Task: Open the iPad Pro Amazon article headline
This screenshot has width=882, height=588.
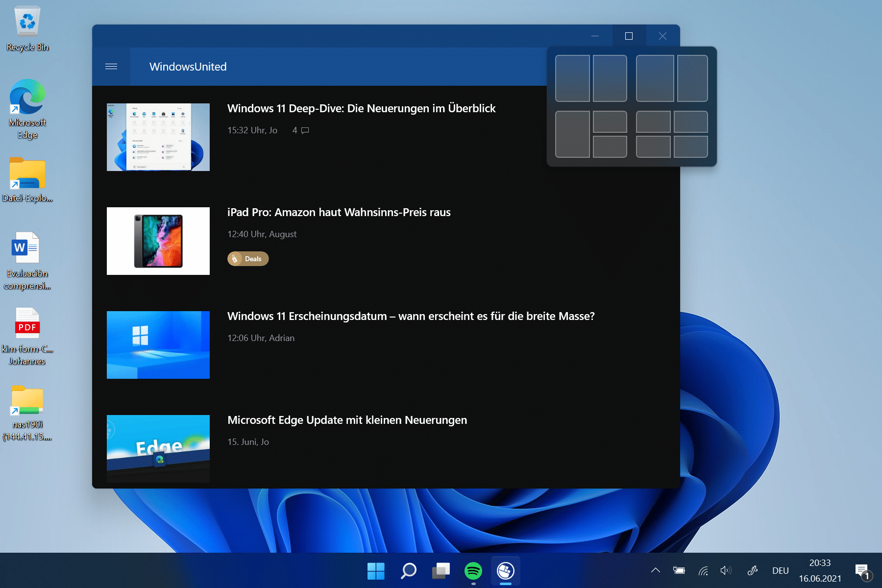Action: [339, 212]
